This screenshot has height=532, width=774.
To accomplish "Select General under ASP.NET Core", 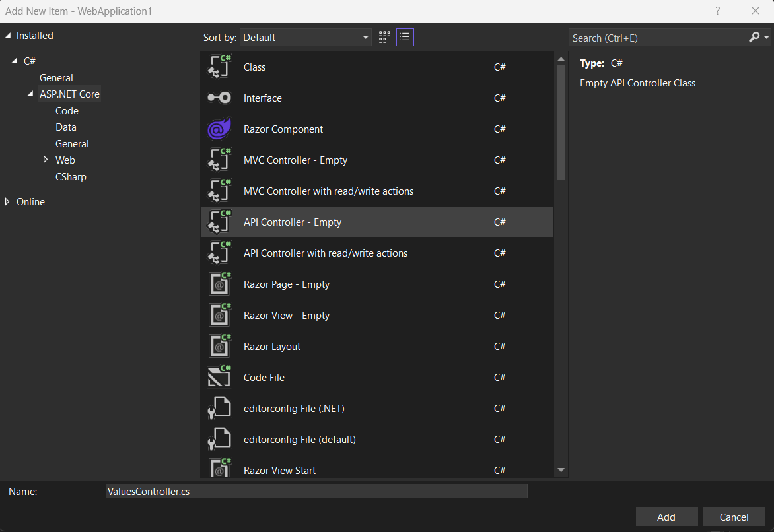I will [72, 144].
